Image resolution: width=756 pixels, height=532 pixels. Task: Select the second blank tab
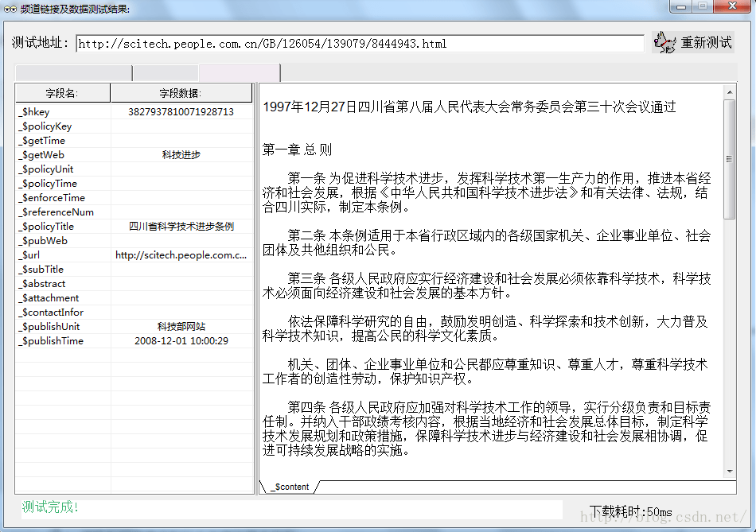(x=166, y=73)
